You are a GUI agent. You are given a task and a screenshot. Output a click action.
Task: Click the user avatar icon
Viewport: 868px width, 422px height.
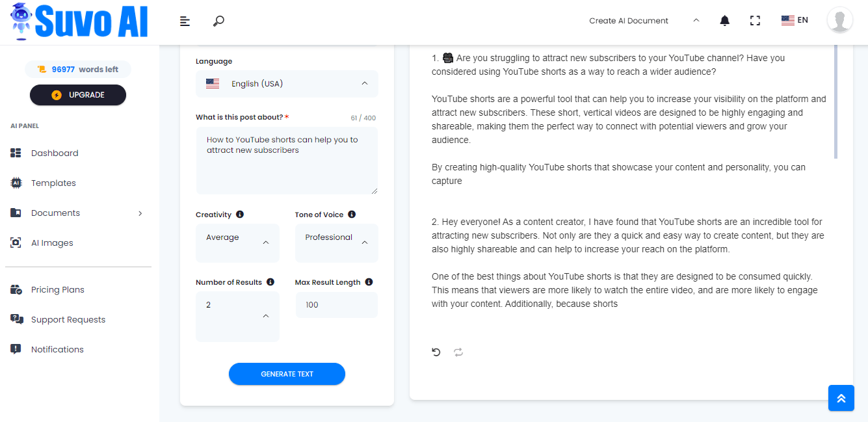point(840,20)
